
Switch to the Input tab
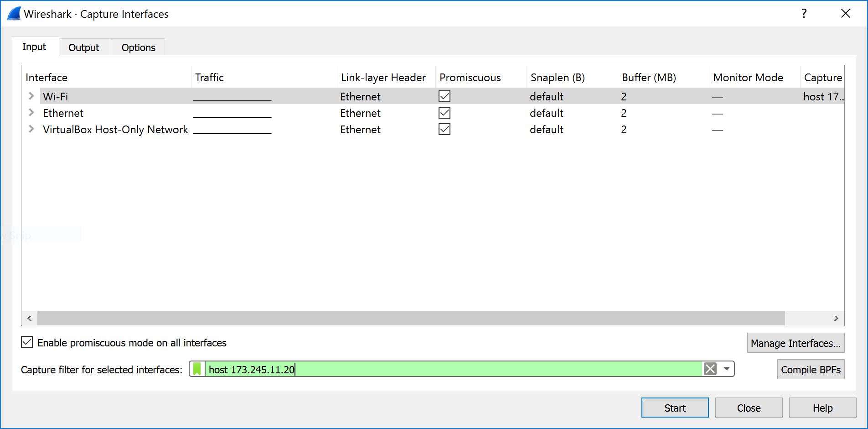34,47
